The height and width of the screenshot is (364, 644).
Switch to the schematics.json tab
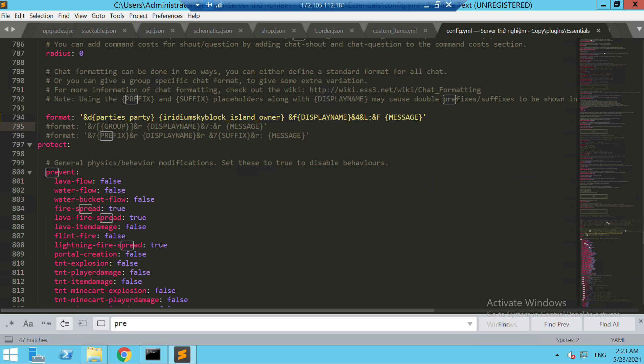coord(213,31)
